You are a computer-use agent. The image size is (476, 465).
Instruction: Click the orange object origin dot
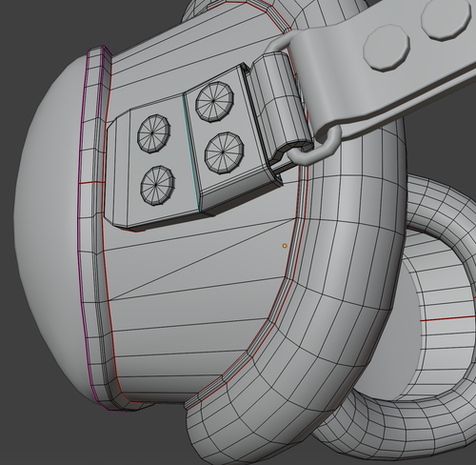285,246
